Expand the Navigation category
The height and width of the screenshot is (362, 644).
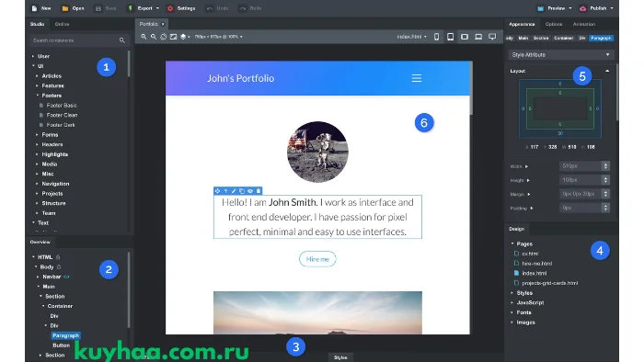(x=37, y=184)
